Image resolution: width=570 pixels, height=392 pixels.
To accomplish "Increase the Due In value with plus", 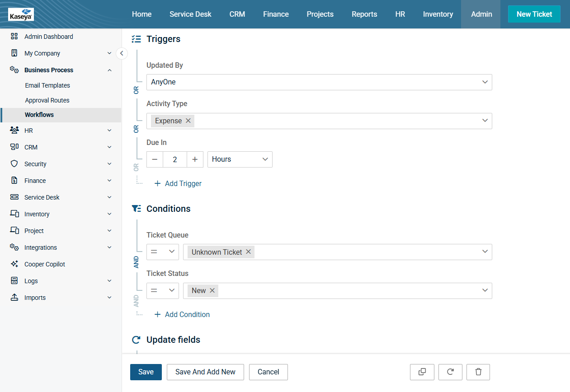I will (x=195, y=159).
